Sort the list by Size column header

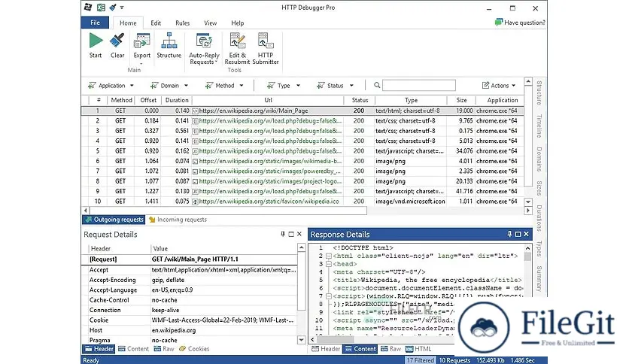tap(461, 100)
